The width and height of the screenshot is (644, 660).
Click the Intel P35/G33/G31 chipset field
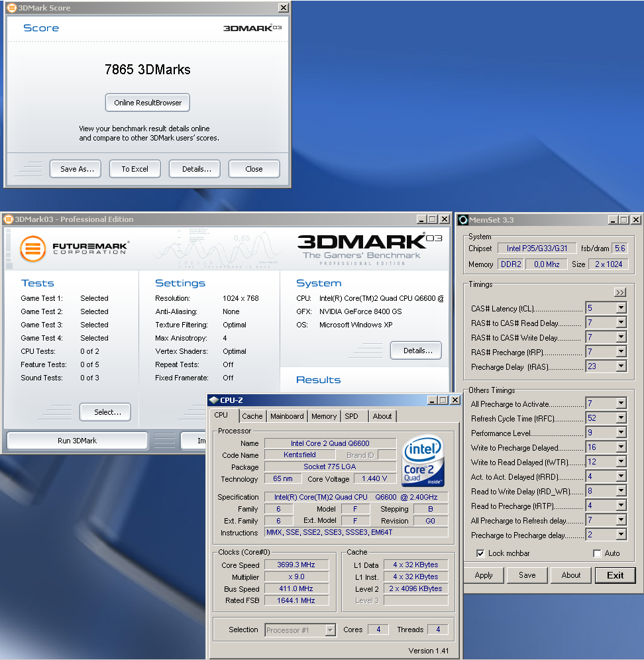click(537, 248)
